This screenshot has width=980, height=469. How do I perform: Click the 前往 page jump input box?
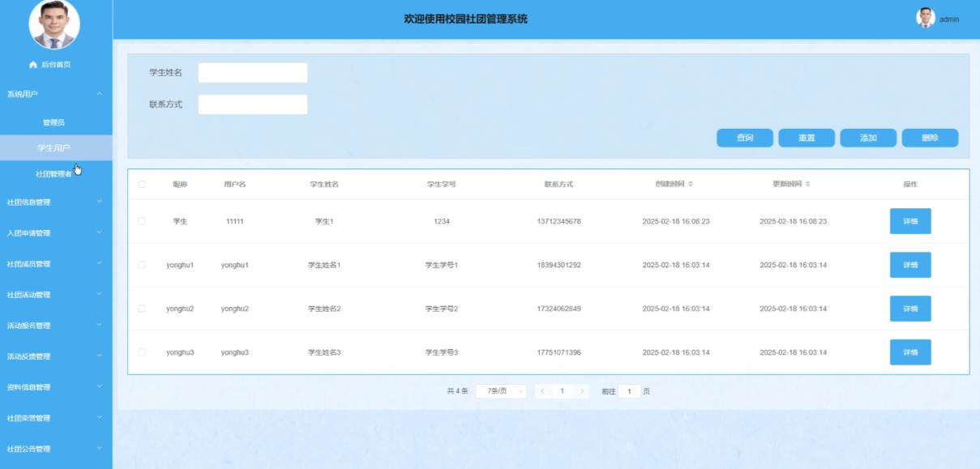point(630,391)
